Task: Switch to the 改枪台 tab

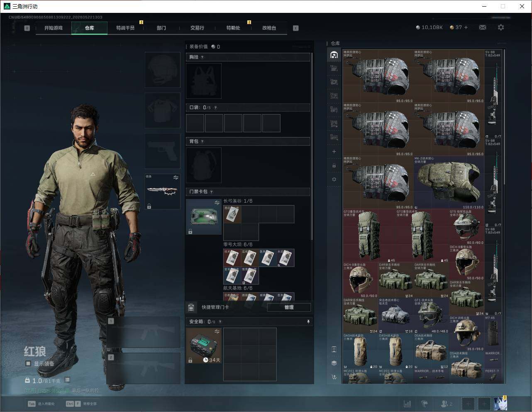Action: click(269, 28)
